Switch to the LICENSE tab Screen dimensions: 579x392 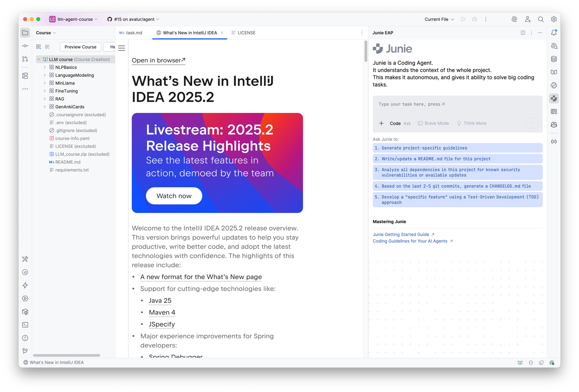[x=246, y=33]
